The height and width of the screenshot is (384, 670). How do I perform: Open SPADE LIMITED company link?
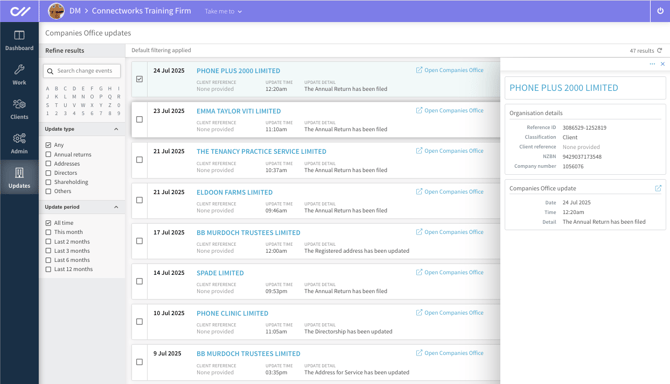point(220,273)
